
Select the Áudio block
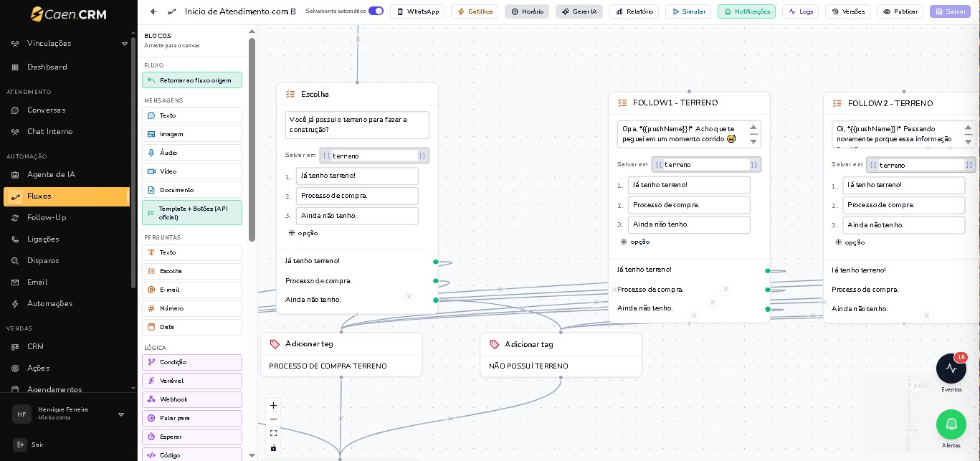pyautogui.click(x=192, y=153)
